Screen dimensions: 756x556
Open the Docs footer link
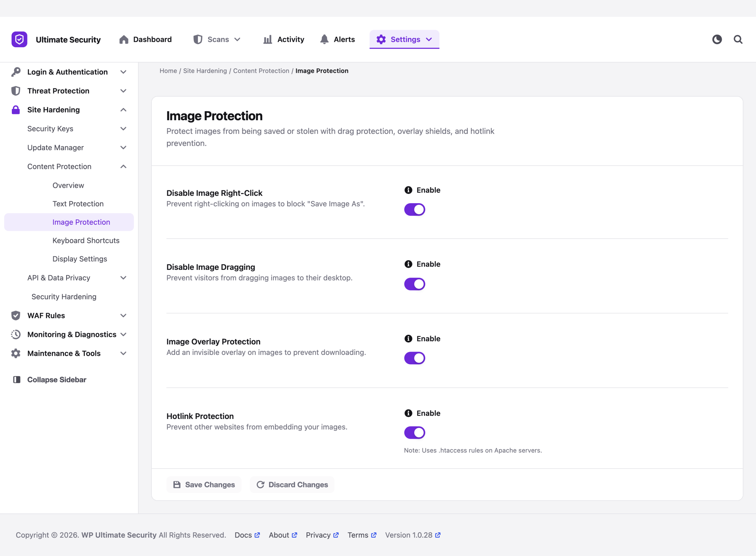pyautogui.click(x=247, y=535)
